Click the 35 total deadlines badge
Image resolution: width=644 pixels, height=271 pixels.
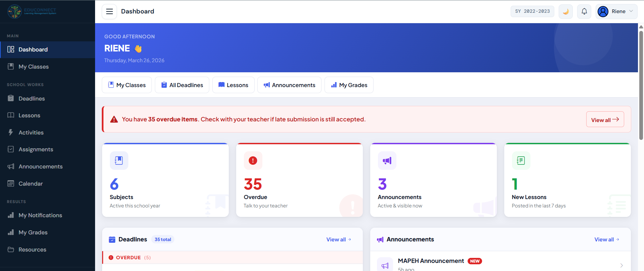(163, 239)
